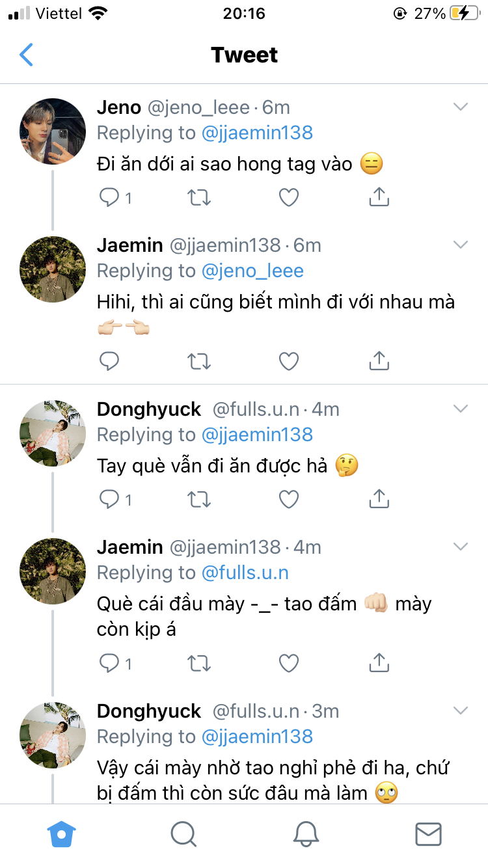The height and width of the screenshot is (868, 488).
Task: Open Jeno's profile picture
Action: point(53,131)
